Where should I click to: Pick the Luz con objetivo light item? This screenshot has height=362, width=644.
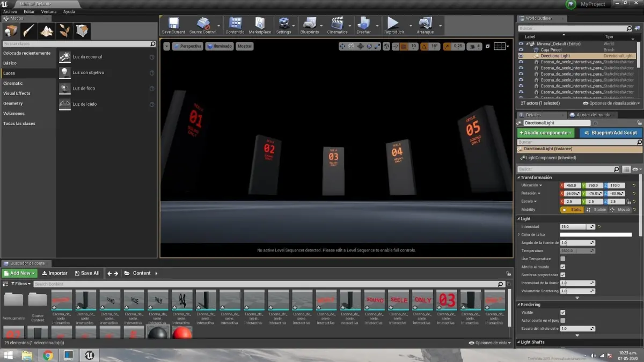(x=107, y=72)
